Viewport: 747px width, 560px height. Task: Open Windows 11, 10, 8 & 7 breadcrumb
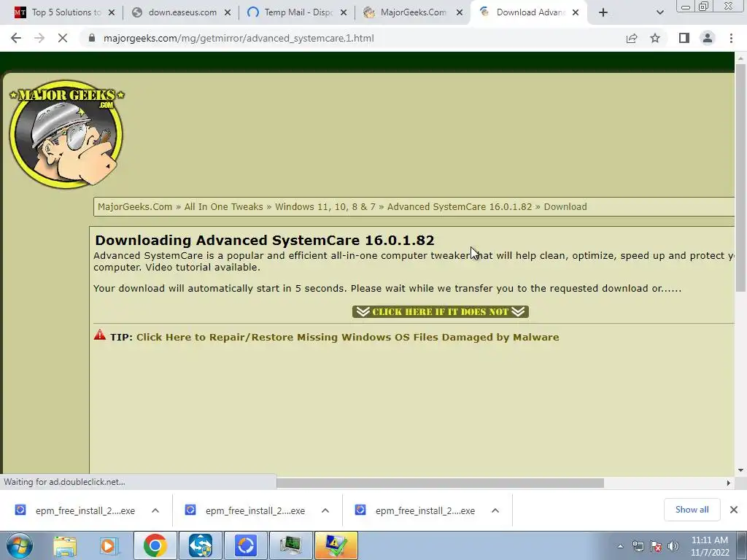(x=325, y=206)
